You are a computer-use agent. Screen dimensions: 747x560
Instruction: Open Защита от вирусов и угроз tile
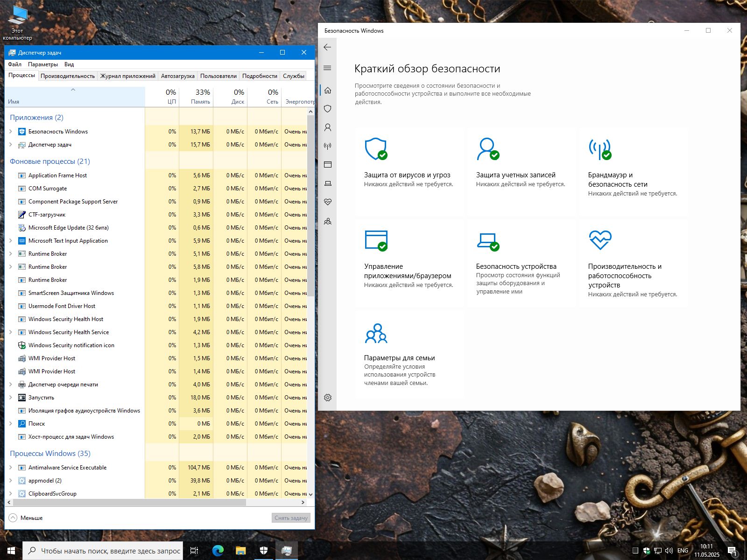(x=409, y=171)
